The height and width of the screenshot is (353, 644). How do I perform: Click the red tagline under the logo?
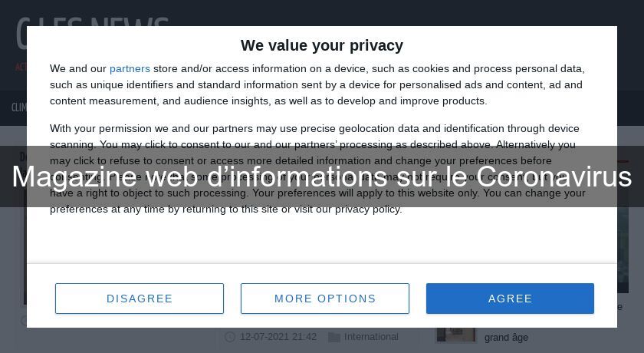20,68
